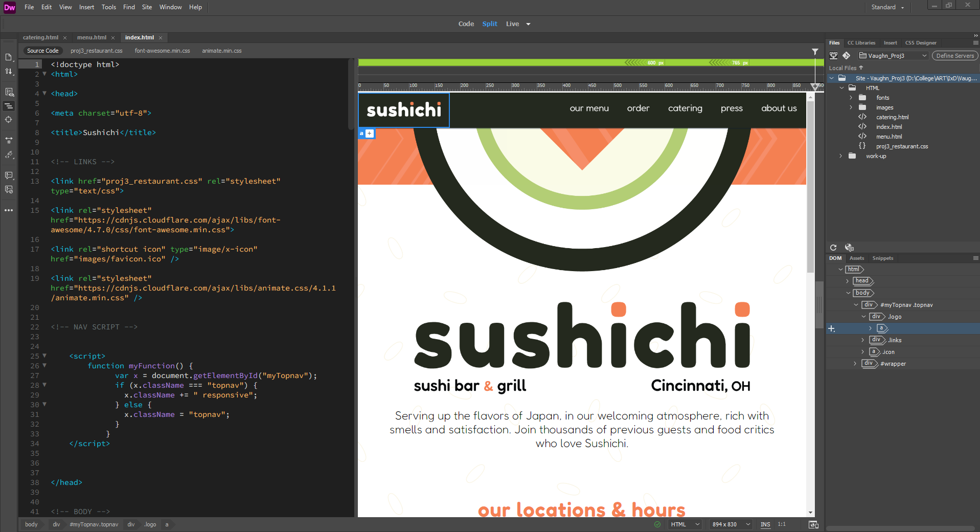Open the Customize Toolbar ellipsis
The image size is (980, 532).
click(x=9, y=210)
